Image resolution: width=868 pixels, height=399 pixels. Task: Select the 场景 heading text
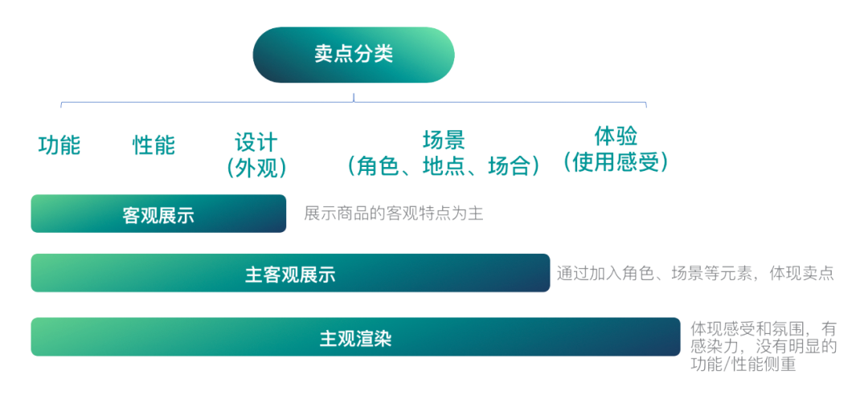pos(444,140)
